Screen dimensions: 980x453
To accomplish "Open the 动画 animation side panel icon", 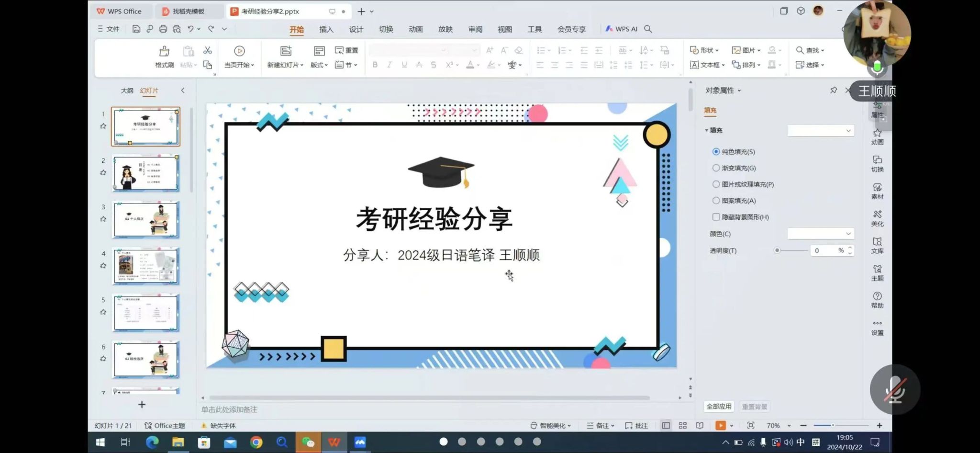I will coord(877,136).
